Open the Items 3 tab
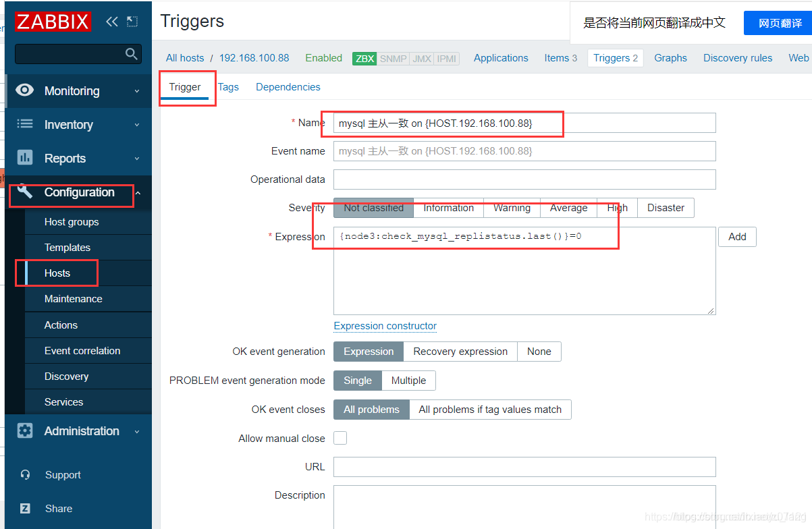The height and width of the screenshot is (529, 812). point(560,58)
